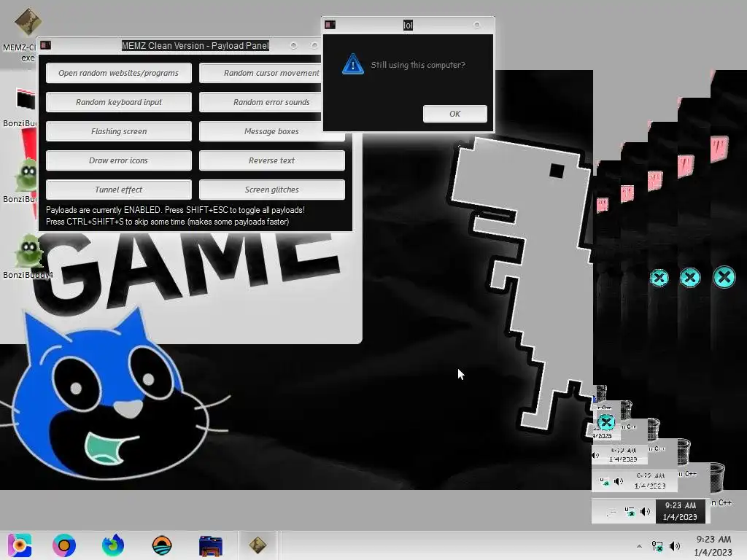Click the warning icon in lol dialog
The height and width of the screenshot is (560, 747).
[x=353, y=64]
